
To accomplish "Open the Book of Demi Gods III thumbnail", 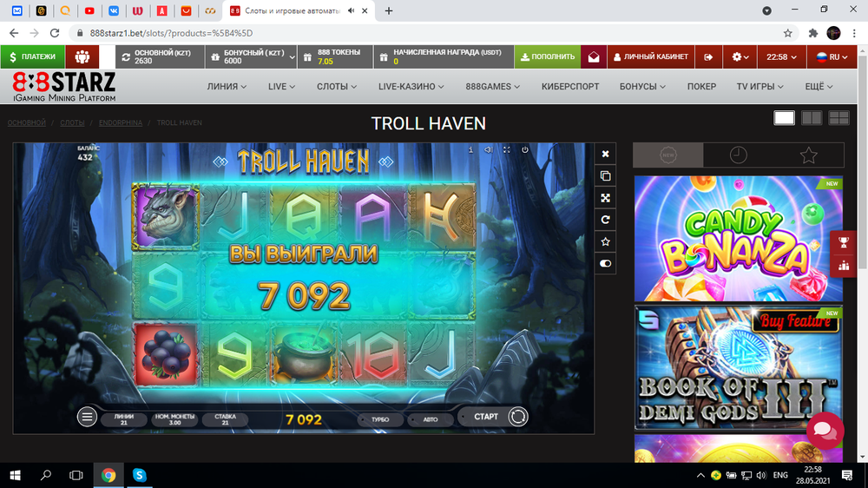I will coord(739,368).
